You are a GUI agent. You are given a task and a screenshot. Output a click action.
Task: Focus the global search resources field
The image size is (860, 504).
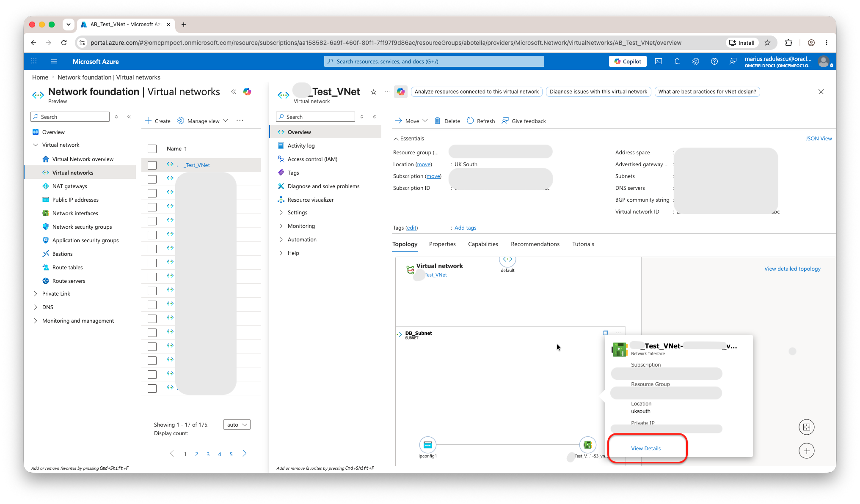434,61
